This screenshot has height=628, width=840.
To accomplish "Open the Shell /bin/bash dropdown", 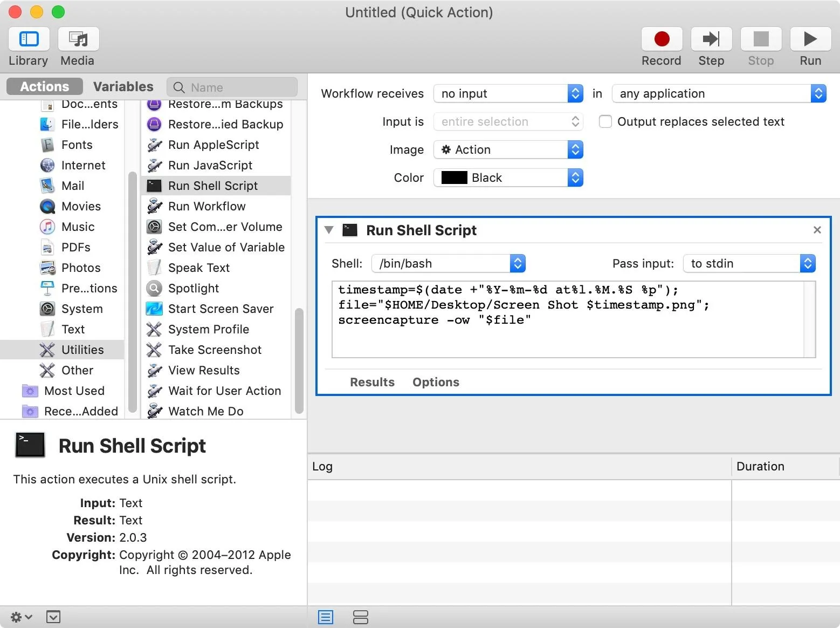I will [x=449, y=263].
